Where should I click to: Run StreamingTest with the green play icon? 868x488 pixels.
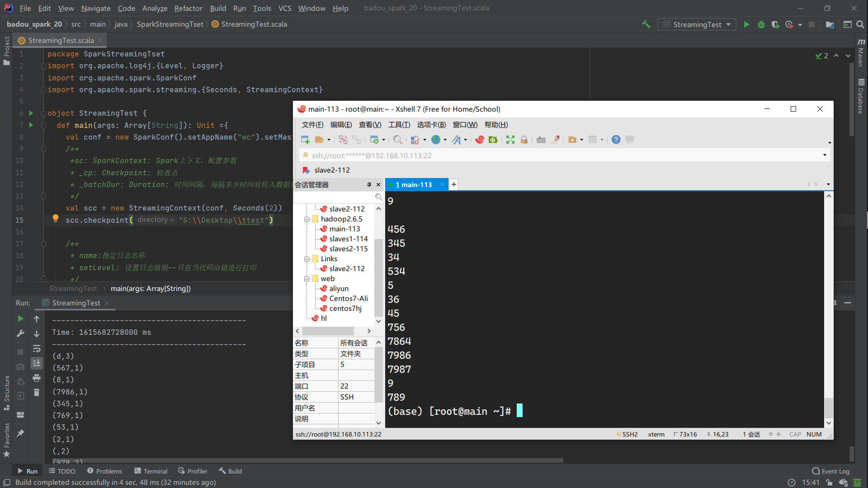746,24
